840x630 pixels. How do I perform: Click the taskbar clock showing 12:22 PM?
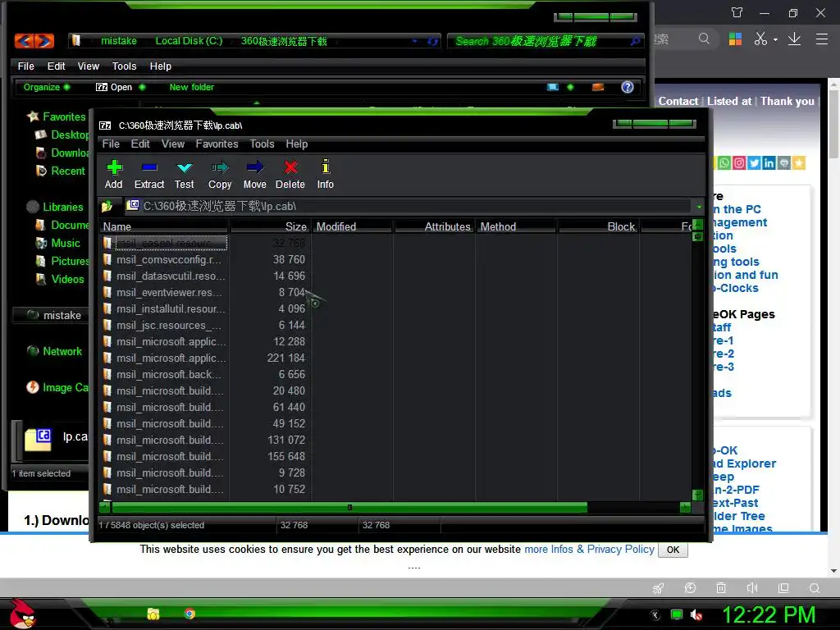pyautogui.click(x=769, y=614)
